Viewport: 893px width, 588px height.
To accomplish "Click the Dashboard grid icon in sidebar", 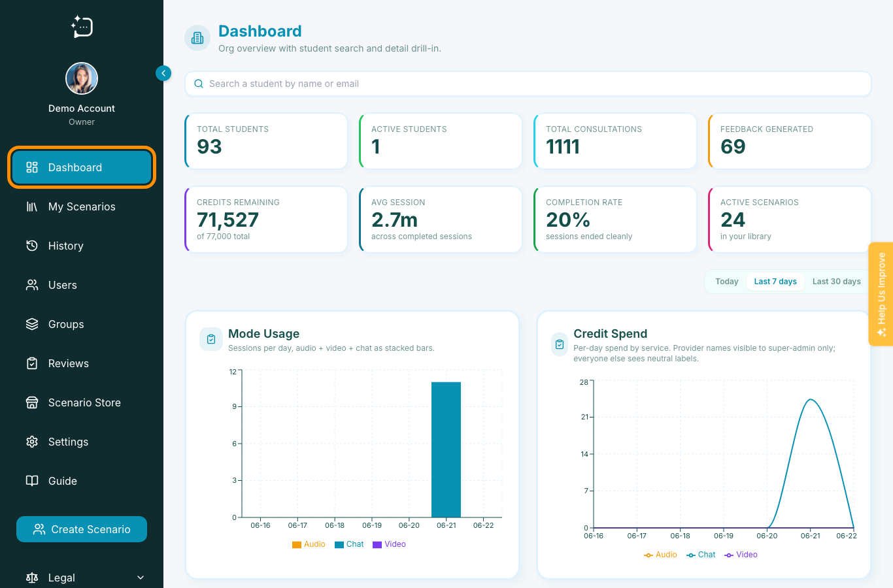I will pos(32,167).
